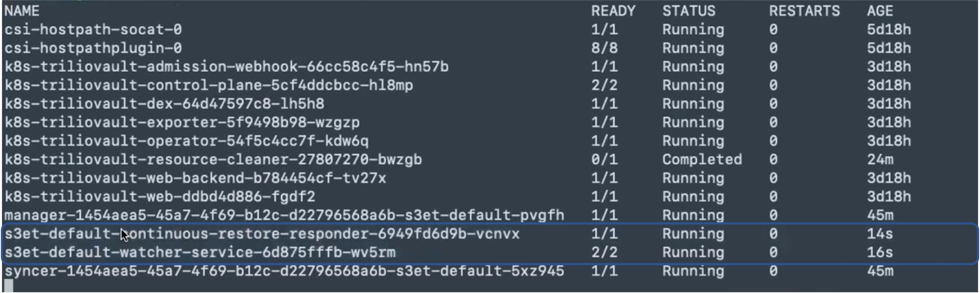Click the k8s-triliovault-exporter pod name

pyautogui.click(x=182, y=123)
